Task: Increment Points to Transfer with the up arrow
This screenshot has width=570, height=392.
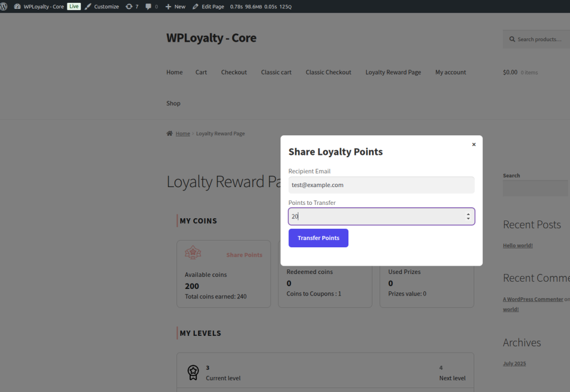Action: click(x=468, y=213)
